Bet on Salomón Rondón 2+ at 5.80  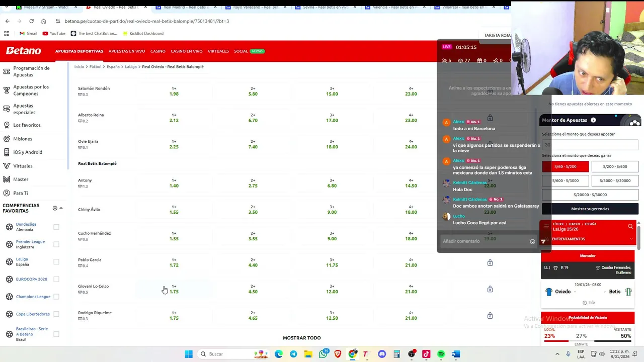pyautogui.click(x=253, y=91)
